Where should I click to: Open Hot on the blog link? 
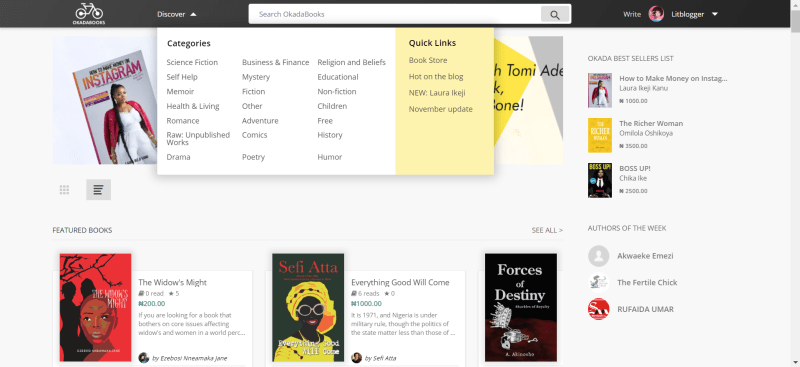coord(436,77)
